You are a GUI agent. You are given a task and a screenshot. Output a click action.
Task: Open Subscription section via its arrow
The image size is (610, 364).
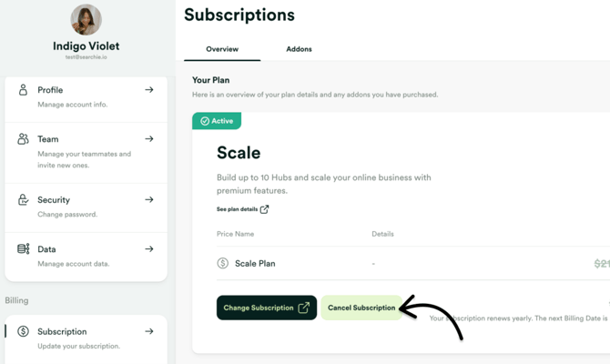coord(149,332)
